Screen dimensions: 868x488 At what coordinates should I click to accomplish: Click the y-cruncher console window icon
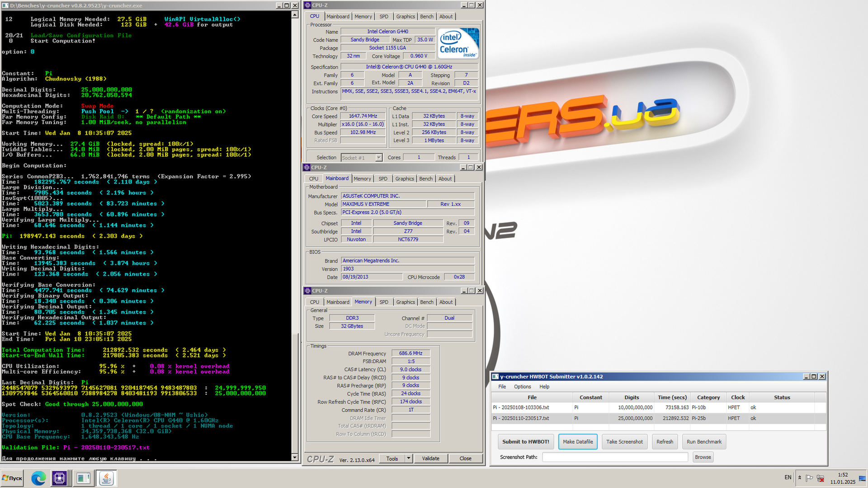[x=5, y=5]
